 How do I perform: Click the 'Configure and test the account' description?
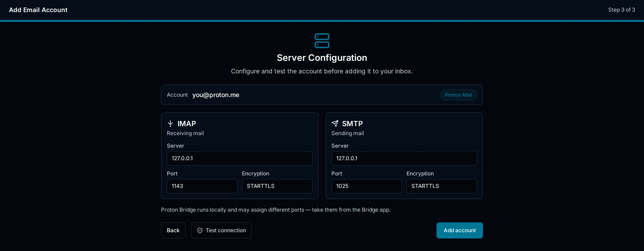(x=322, y=71)
